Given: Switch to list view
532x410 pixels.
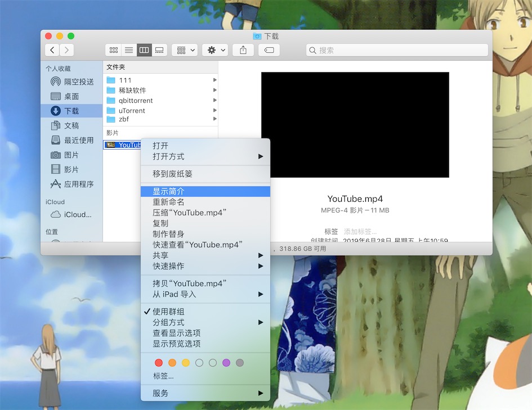Looking at the screenshot, I should (129, 50).
